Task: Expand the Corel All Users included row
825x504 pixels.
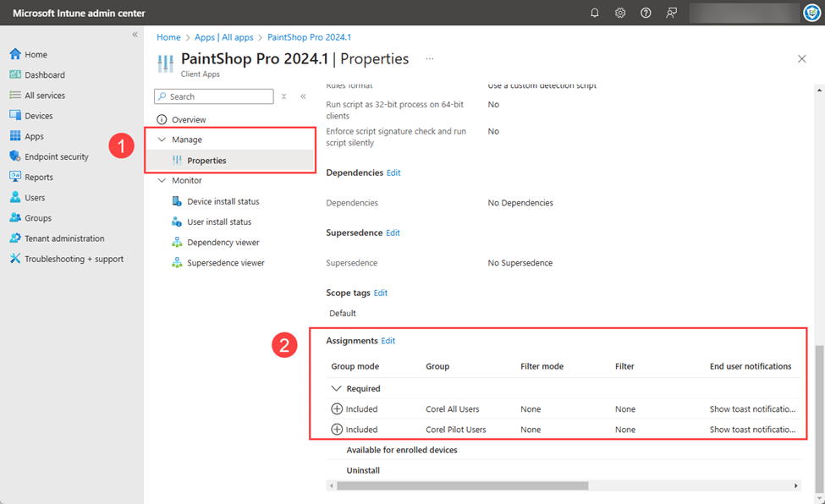Action: 337,409
